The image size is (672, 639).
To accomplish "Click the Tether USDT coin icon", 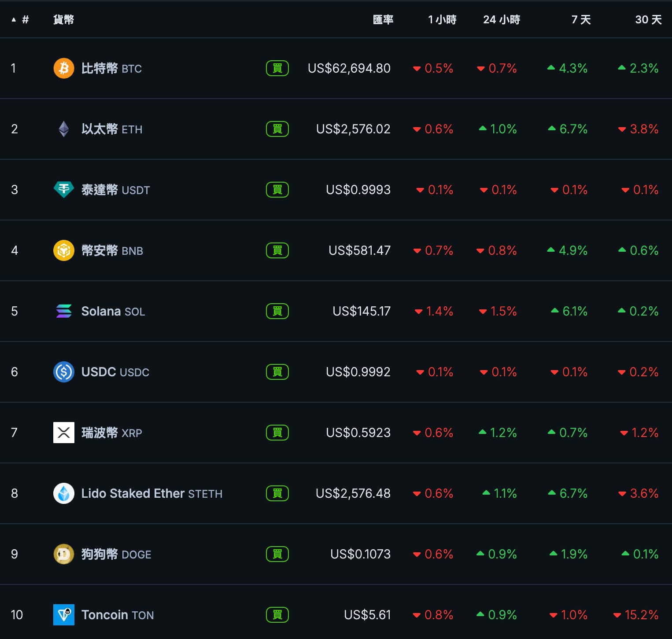I will (x=64, y=190).
